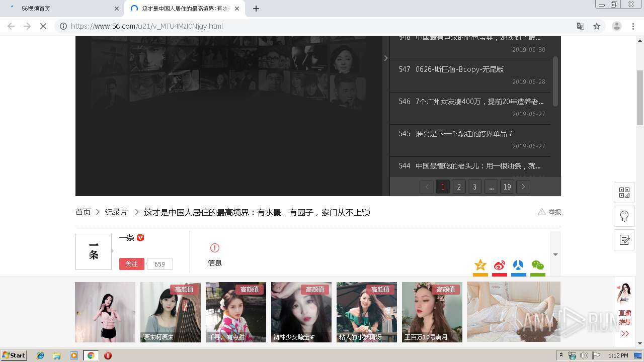Open the Google Translate icon in address bar
Image resolution: width=644 pixels, height=362 pixels.
click(x=581, y=26)
